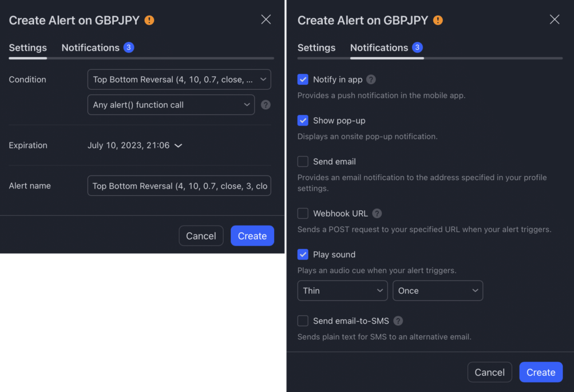Click the orange warning icon in the right dialog title
The height and width of the screenshot is (392, 574).
coord(438,20)
